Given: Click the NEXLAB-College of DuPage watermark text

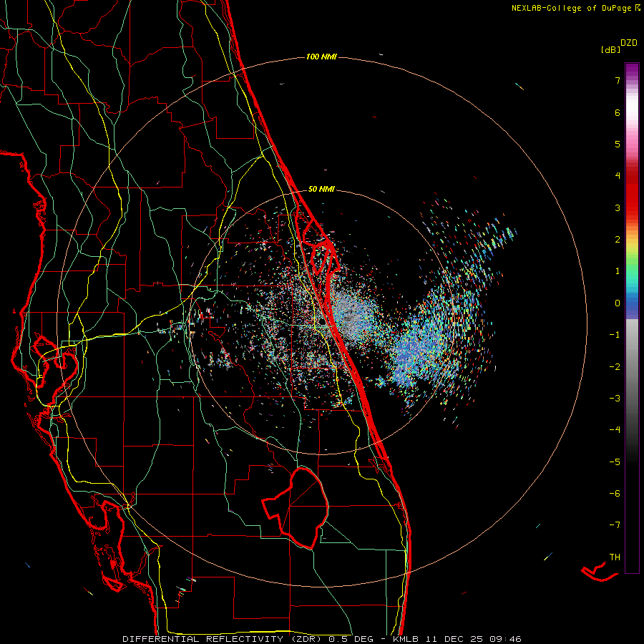Looking at the screenshot, I should [571, 8].
